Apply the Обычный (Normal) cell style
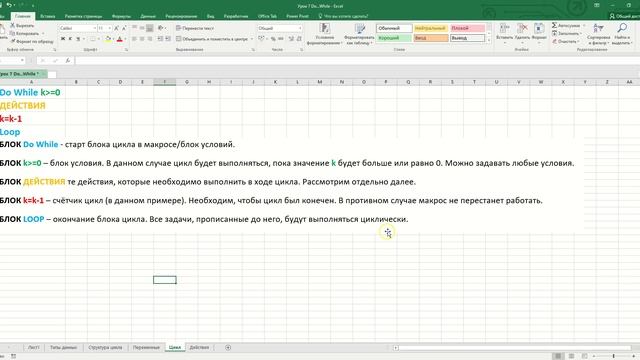The image size is (640, 360). click(394, 28)
